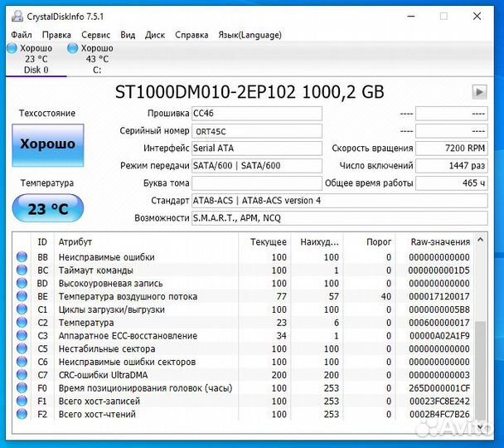Click the Возможности S.M.A.R.T., APM, NCQ field
Image resolution: width=504 pixels, height=448 pixels.
tap(340, 218)
